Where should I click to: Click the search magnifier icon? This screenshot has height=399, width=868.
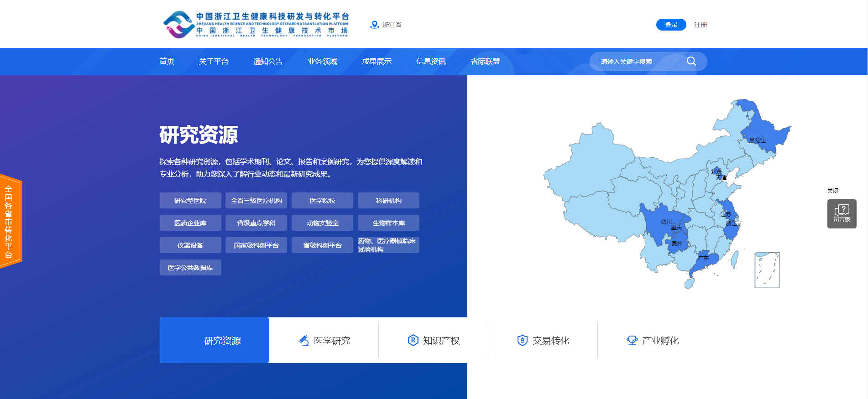pyautogui.click(x=691, y=61)
